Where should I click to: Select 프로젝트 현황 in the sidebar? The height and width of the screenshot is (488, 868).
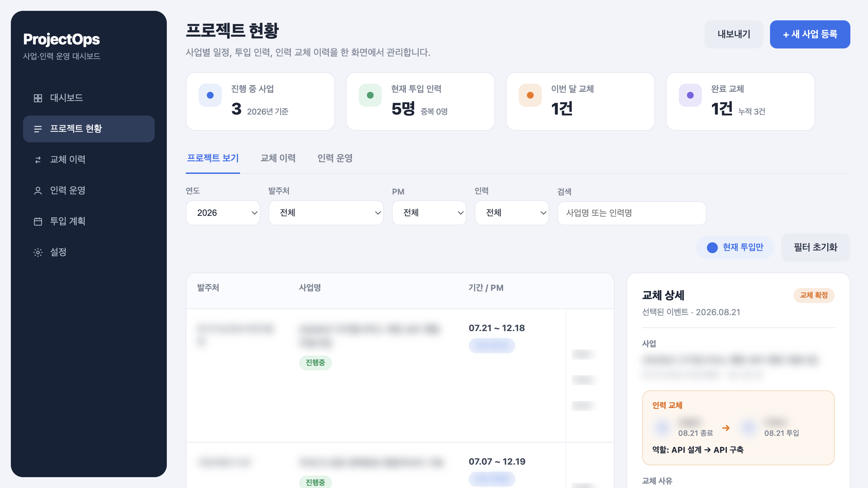point(89,129)
